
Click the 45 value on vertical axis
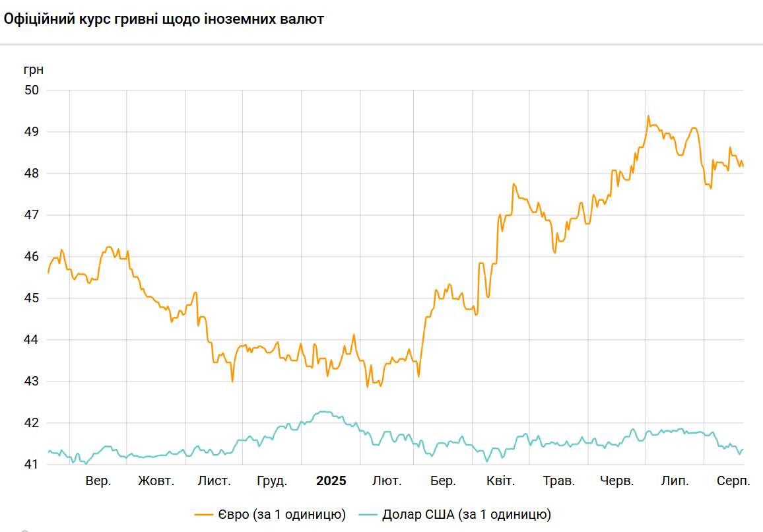[x=32, y=298]
